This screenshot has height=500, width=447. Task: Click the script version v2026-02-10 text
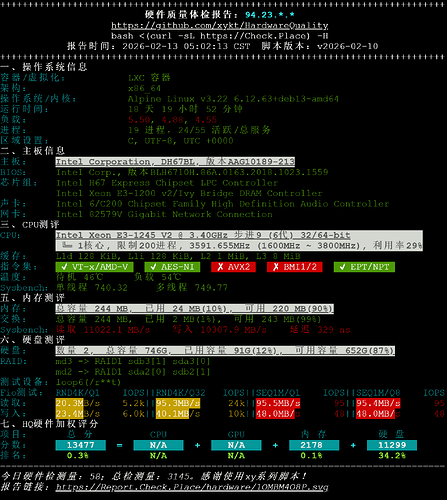point(320,46)
